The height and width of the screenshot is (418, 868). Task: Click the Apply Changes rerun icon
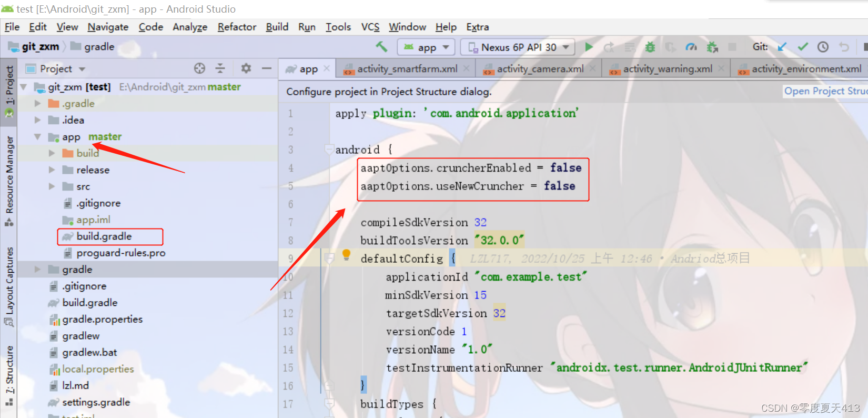click(609, 47)
